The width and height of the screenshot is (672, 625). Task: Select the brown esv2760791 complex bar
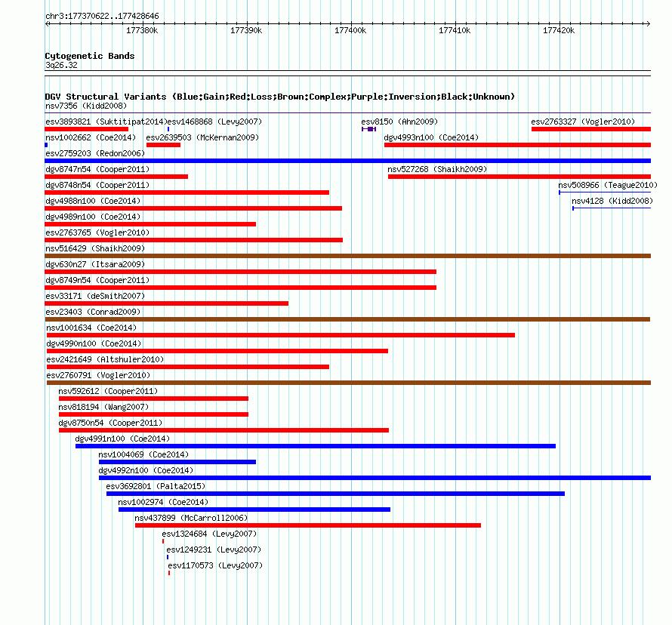tap(349, 383)
